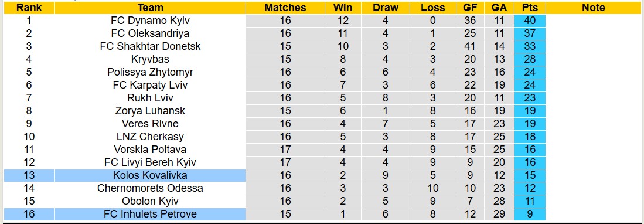
Task: Select the FC Shakhtar Donetsk row
Action: click(274, 46)
